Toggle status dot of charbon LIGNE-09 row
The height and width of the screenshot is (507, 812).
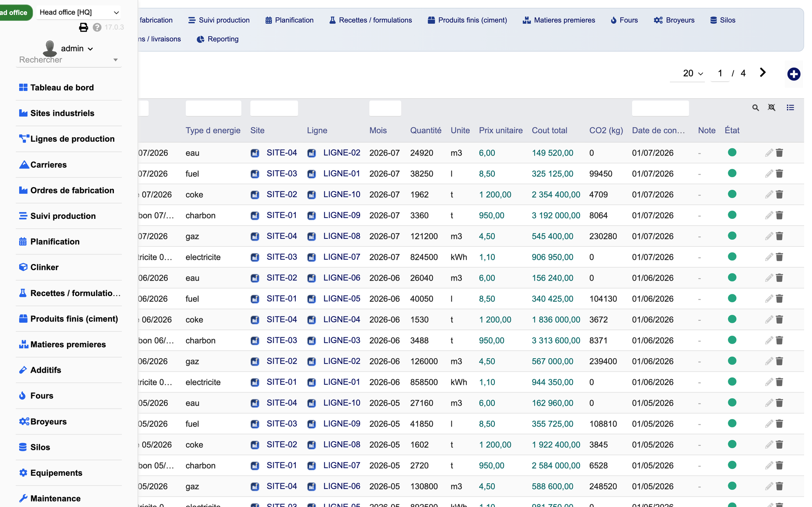732,215
